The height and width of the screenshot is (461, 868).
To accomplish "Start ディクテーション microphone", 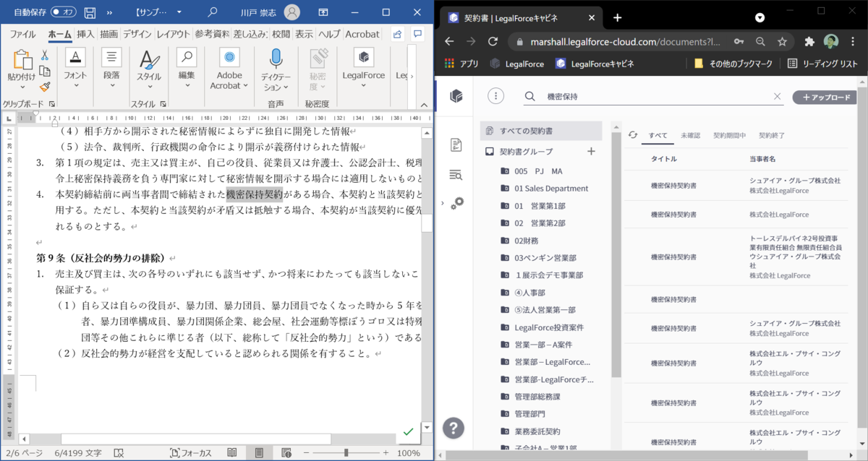I will 276,70.
